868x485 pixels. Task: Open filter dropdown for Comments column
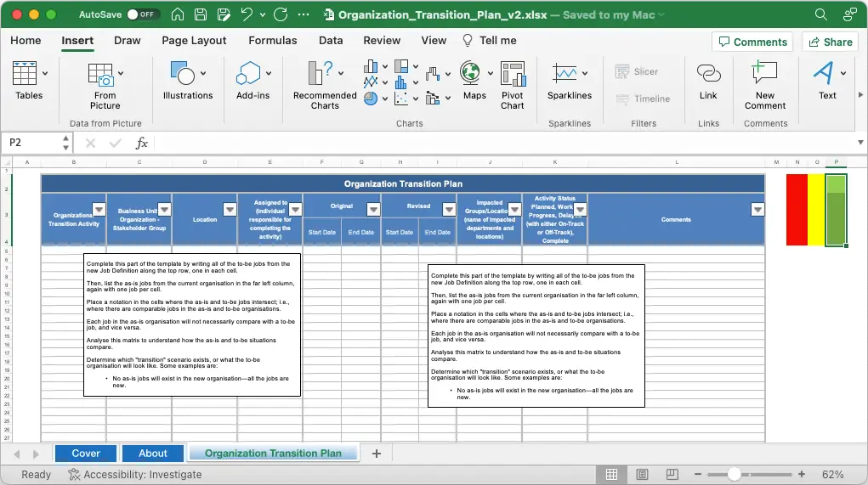pyautogui.click(x=757, y=209)
